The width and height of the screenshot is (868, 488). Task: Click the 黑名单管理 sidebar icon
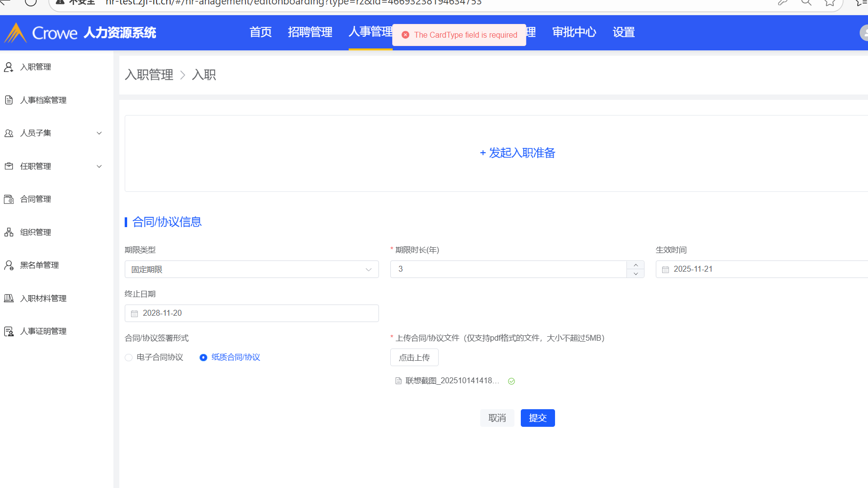pos(9,265)
